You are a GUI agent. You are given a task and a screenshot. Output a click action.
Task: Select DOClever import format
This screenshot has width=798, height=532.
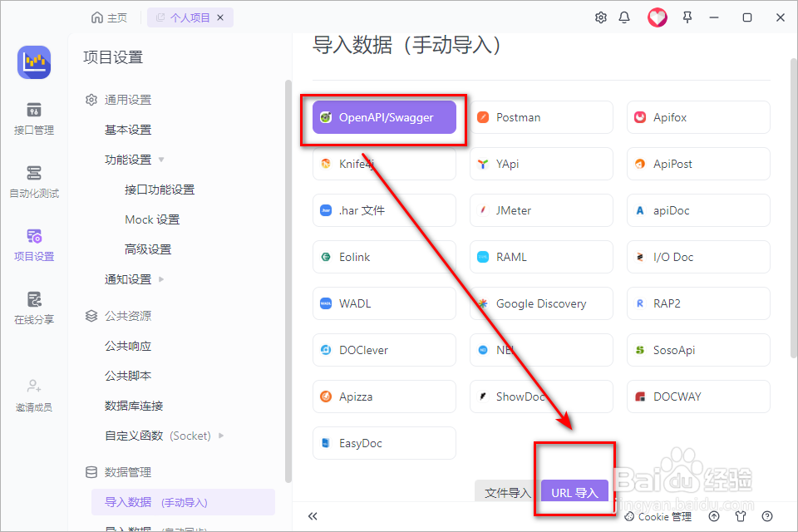(384, 350)
